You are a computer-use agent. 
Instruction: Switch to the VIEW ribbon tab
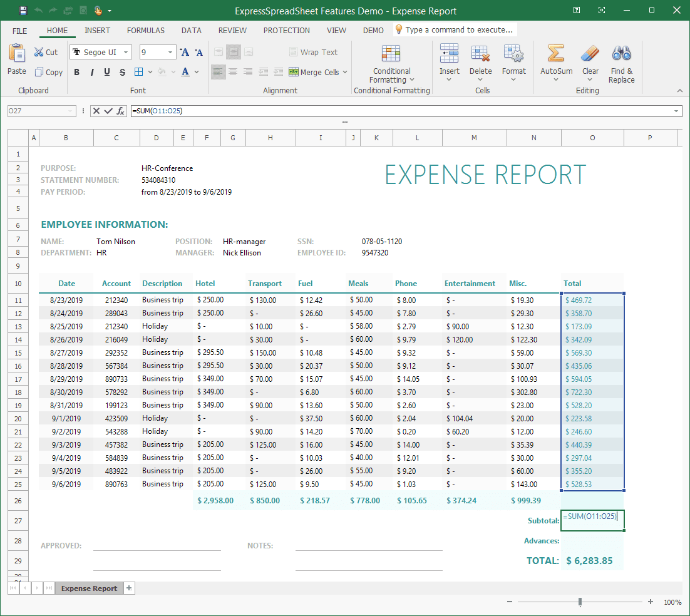click(336, 30)
